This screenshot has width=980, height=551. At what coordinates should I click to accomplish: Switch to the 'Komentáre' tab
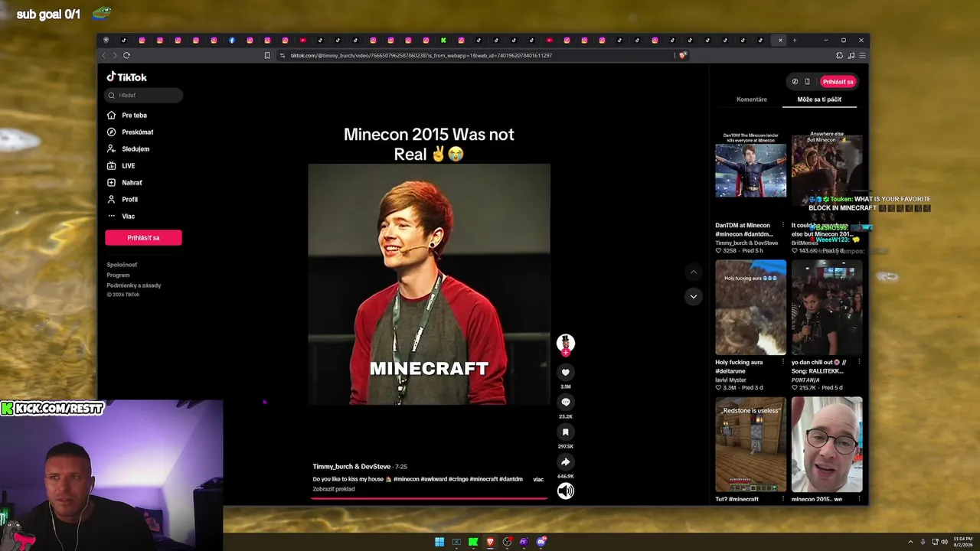(x=752, y=99)
